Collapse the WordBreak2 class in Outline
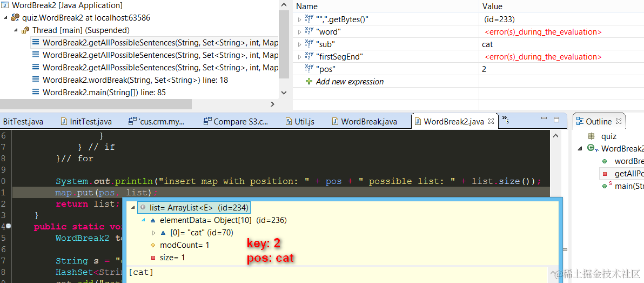The height and width of the screenshot is (283, 644). [x=580, y=148]
